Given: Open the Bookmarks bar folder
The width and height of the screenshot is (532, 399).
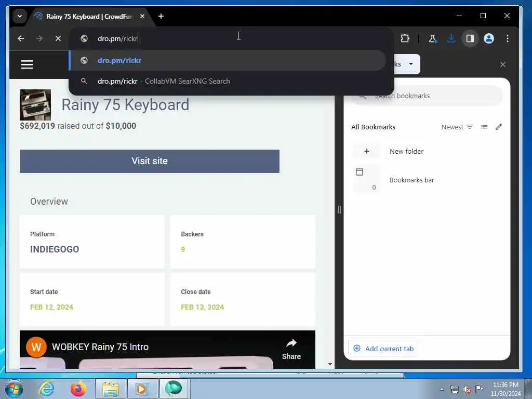Looking at the screenshot, I should tap(427, 180).
